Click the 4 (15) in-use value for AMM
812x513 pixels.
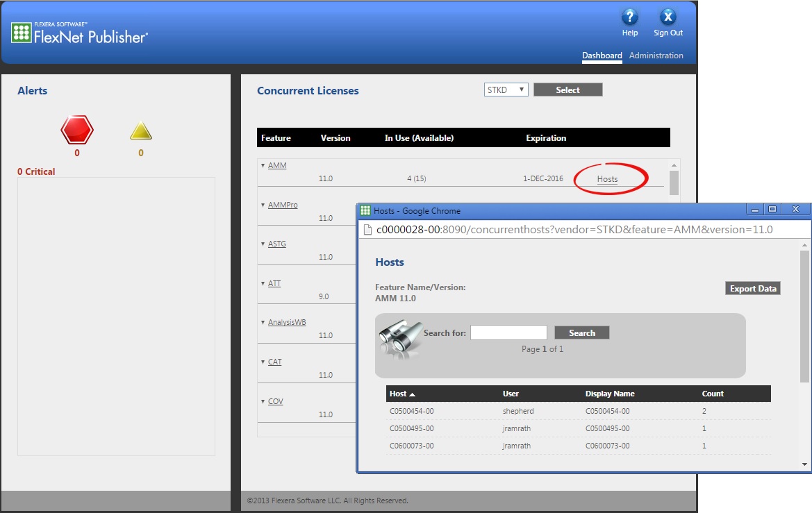click(416, 178)
